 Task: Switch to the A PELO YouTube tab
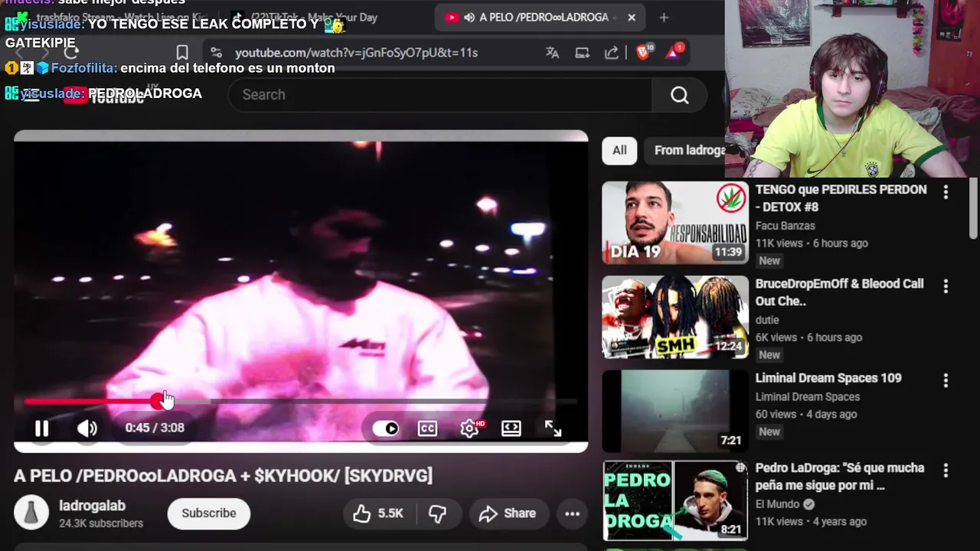pyautogui.click(x=541, y=17)
